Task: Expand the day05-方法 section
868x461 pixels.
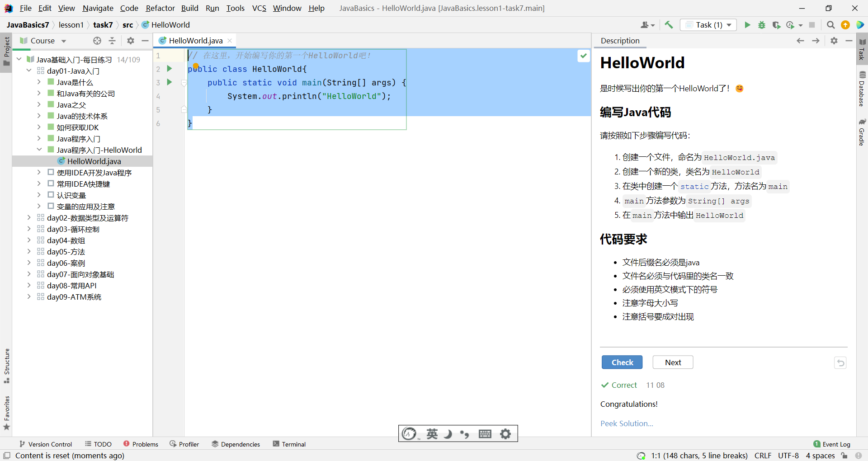Action: click(29, 251)
